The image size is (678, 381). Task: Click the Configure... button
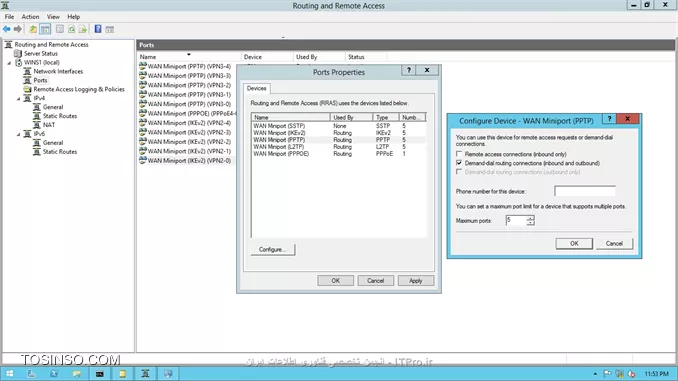tap(272, 250)
